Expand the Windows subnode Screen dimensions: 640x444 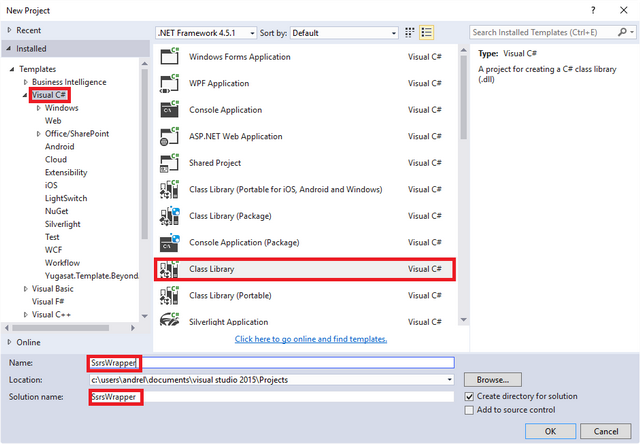[x=39, y=108]
